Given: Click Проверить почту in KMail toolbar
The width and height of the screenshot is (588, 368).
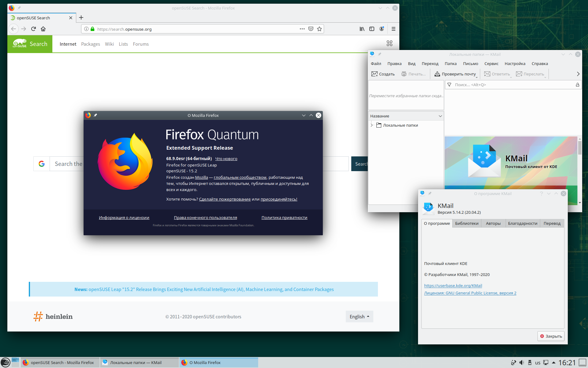Looking at the screenshot, I should pyautogui.click(x=455, y=74).
